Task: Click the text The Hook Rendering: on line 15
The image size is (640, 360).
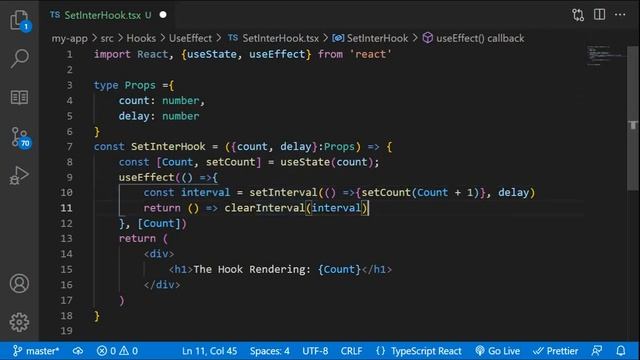Action: point(252,269)
